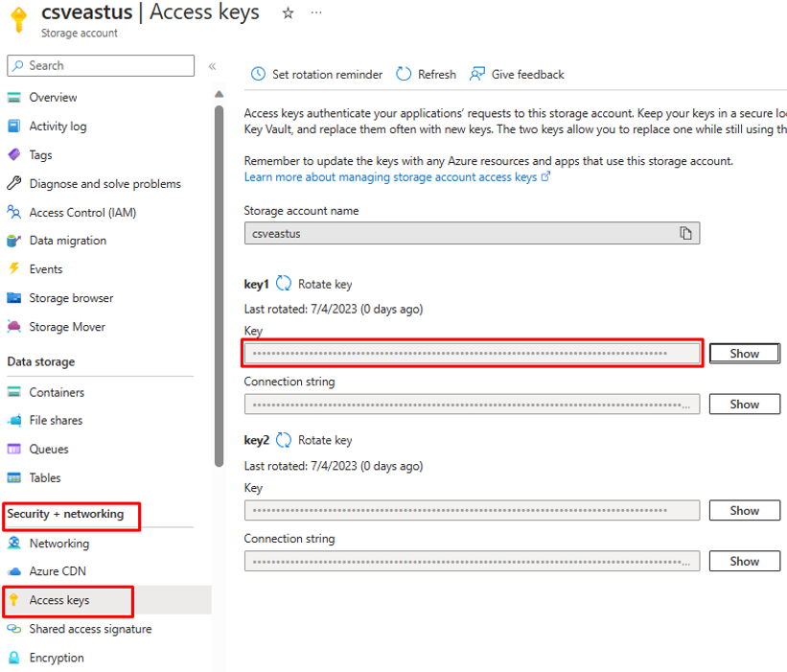Go to Shared access signature page
This screenshot has height=672, width=787.
tap(90, 629)
